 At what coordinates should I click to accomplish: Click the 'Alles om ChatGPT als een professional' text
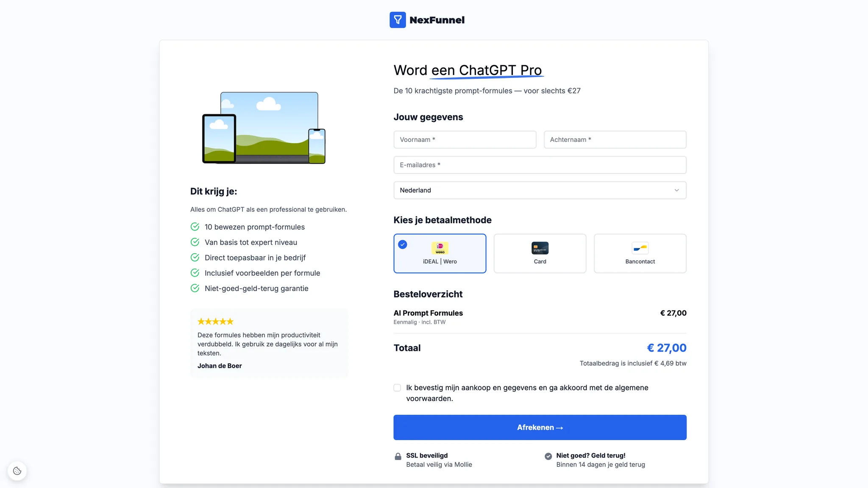pos(268,209)
